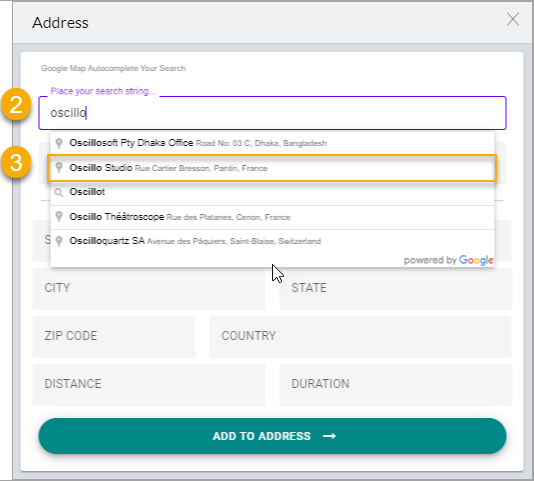The width and height of the screenshot is (534, 481).
Task: Click the map pin icon beside Oscillosoft Pty Dhaka Office
Action: (x=59, y=143)
